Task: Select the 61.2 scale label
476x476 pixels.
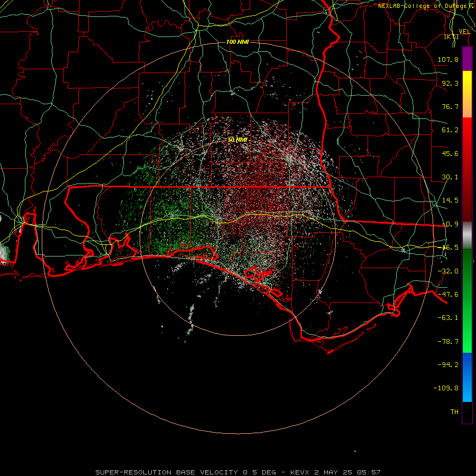Action: point(450,130)
